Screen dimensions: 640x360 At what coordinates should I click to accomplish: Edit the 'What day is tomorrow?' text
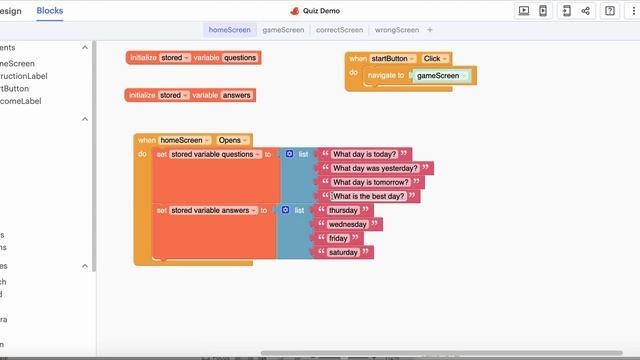[x=371, y=182]
